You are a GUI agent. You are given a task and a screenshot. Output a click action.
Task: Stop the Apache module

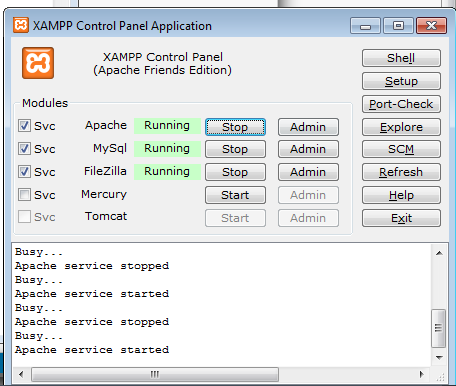(x=235, y=127)
